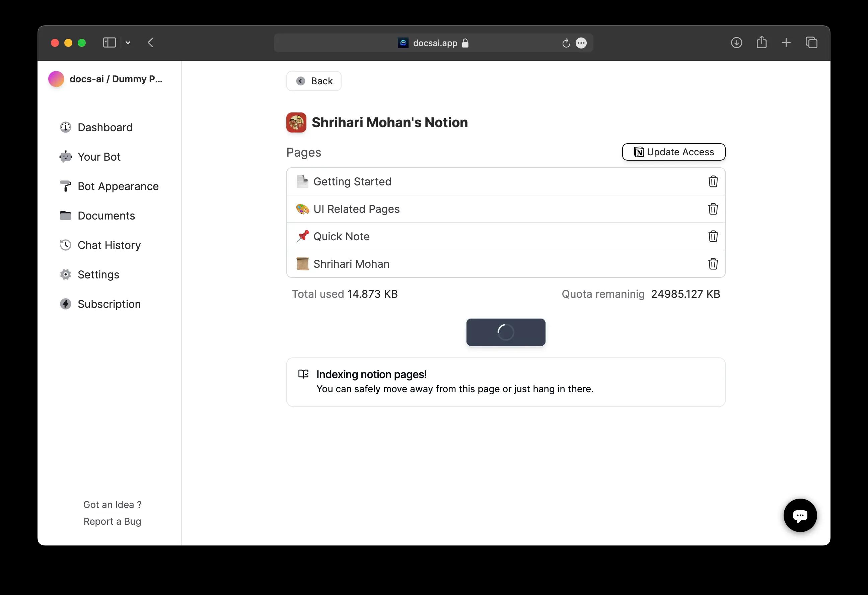Open the Documents folder icon

(x=65, y=216)
